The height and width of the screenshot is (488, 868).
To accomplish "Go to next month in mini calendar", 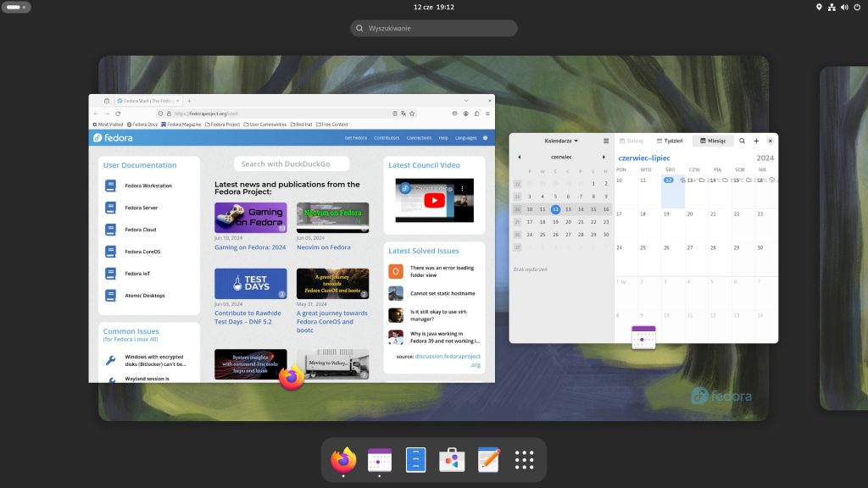I will (x=604, y=157).
